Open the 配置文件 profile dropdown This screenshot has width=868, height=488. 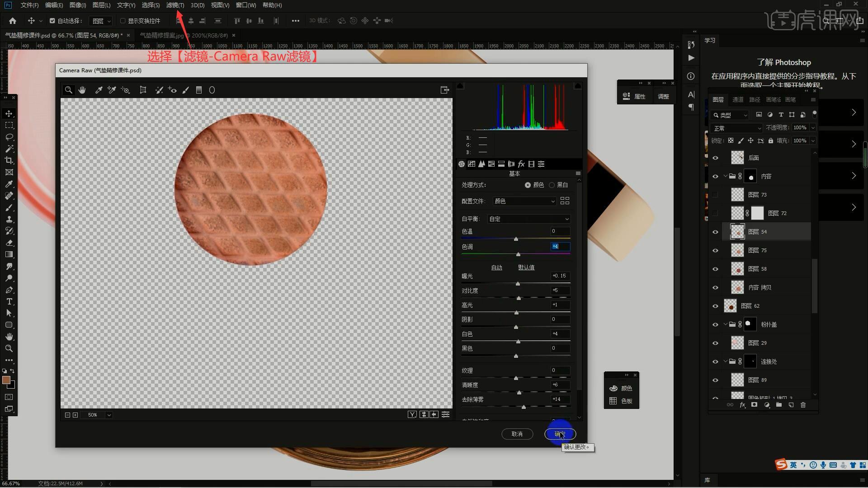click(x=524, y=201)
